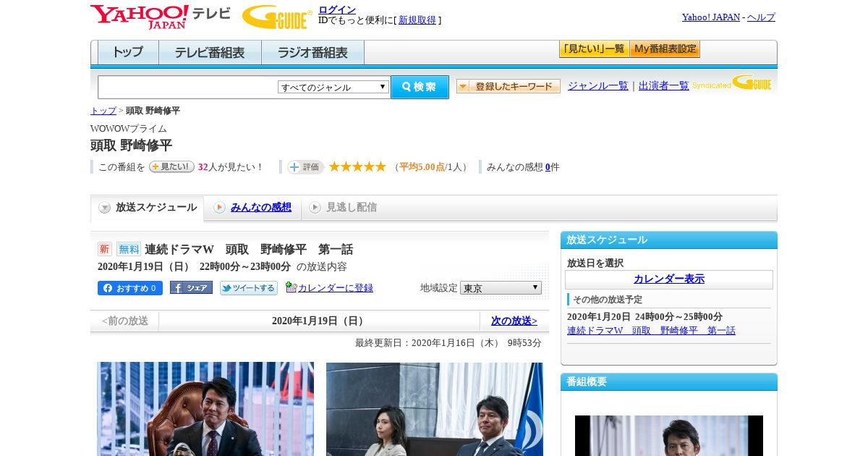Click the Yahoo! Japan テレビ logo
This screenshot has width=868, height=456.
tap(161, 17)
